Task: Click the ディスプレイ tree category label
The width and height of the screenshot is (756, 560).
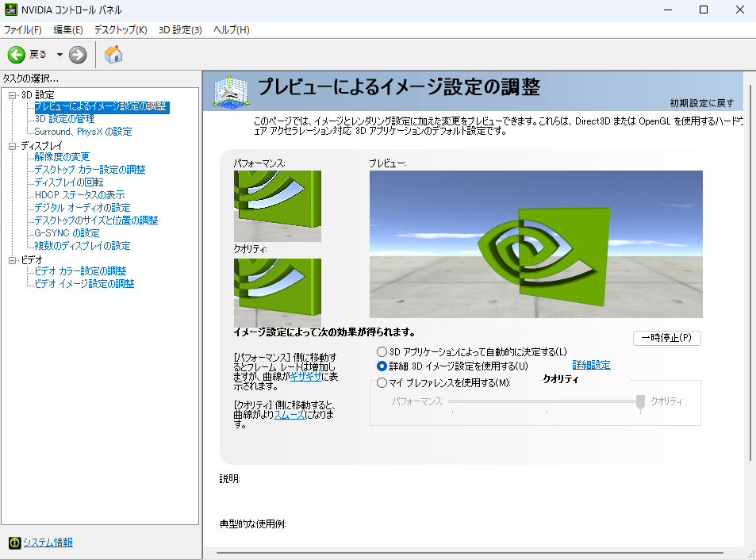Action: point(41,145)
